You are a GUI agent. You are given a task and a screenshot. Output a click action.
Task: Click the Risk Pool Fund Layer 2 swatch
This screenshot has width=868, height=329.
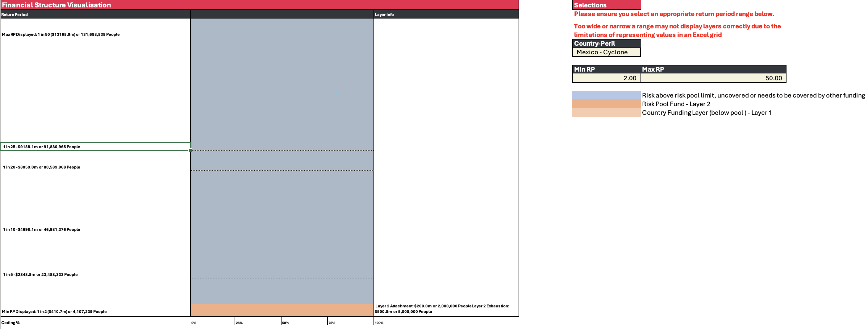pos(606,104)
